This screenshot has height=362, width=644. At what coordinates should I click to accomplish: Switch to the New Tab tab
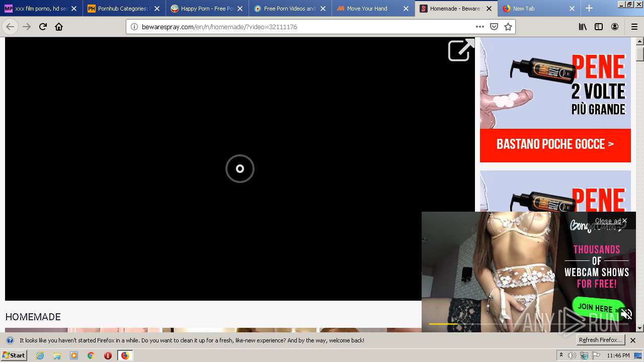[x=539, y=9]
